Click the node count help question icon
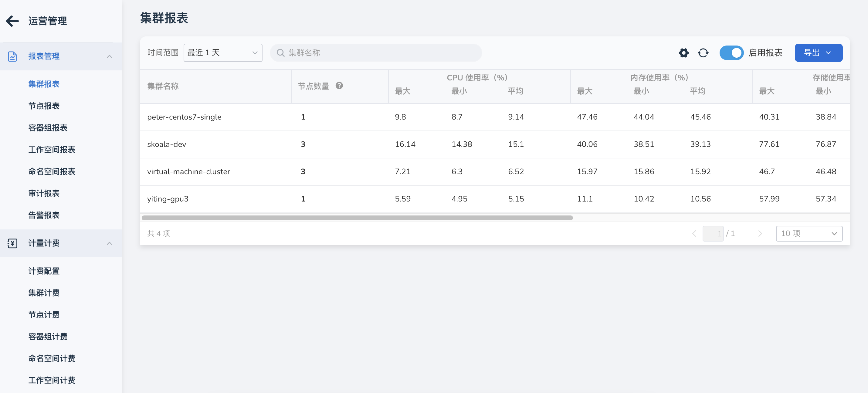Viewport: 868px width, 393px height. 339,86
